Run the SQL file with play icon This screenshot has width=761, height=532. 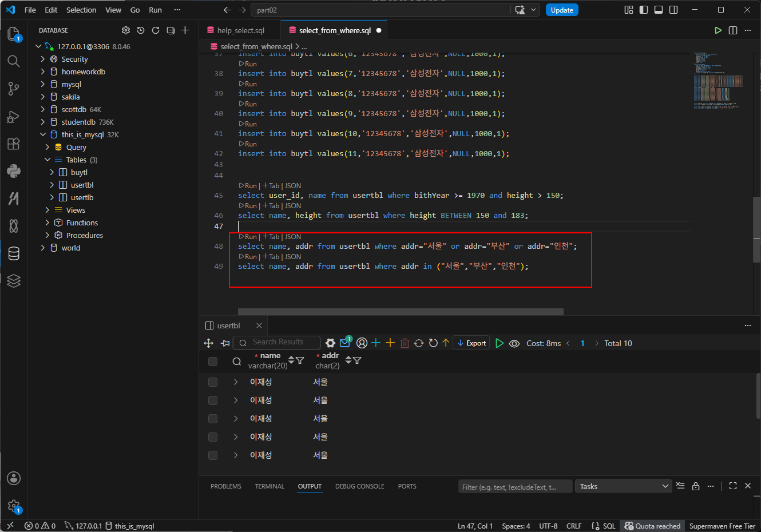(718, 30)
